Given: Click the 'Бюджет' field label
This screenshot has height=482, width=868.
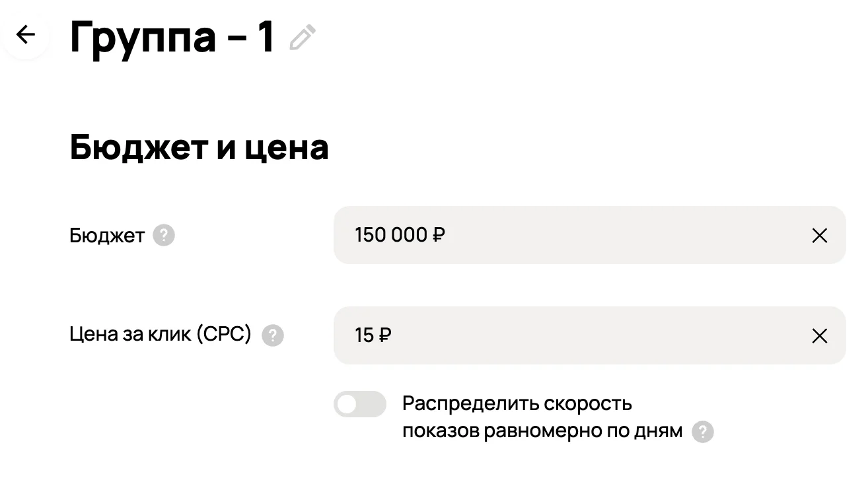Looking at the screenshot, I should tap(106, 236).
